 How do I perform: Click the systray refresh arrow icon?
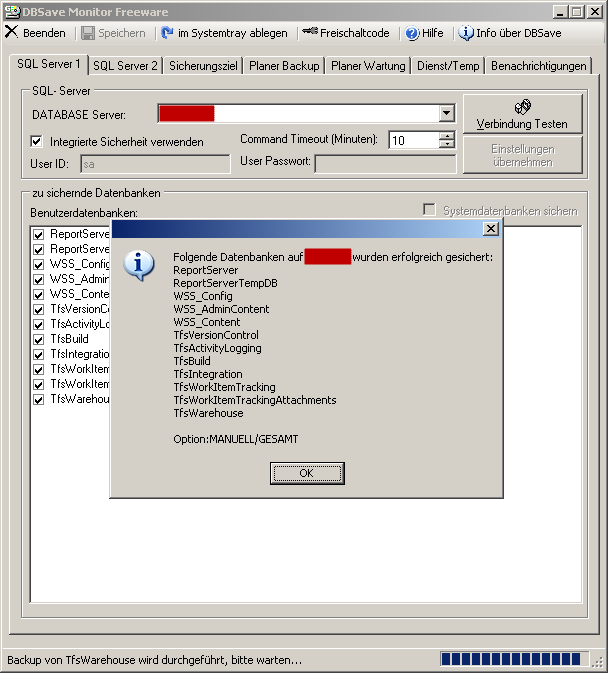coord(167,33)
